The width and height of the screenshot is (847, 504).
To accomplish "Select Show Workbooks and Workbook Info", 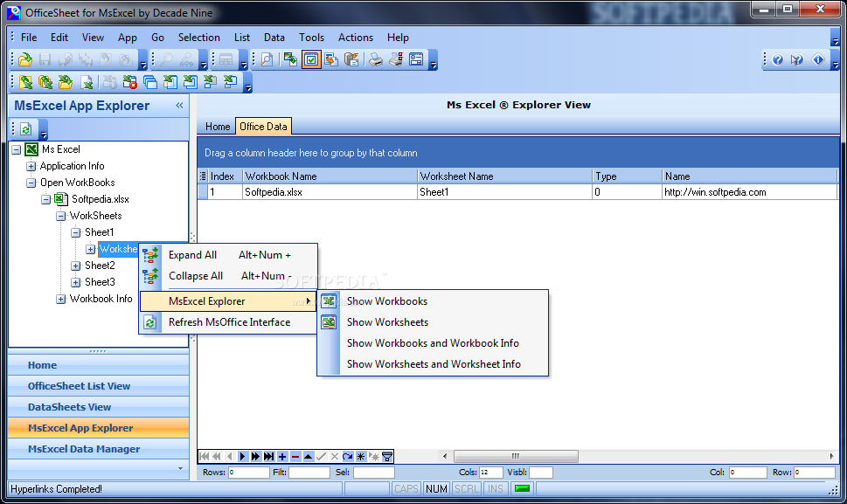I will coord(433,343).
